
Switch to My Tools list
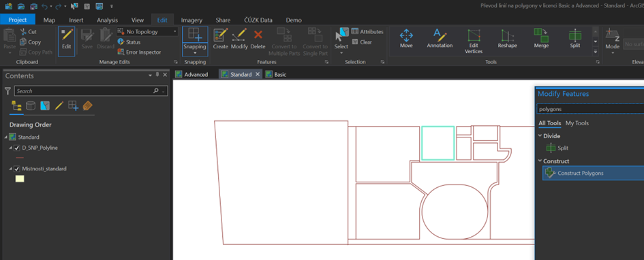click(x=577, y=123)
